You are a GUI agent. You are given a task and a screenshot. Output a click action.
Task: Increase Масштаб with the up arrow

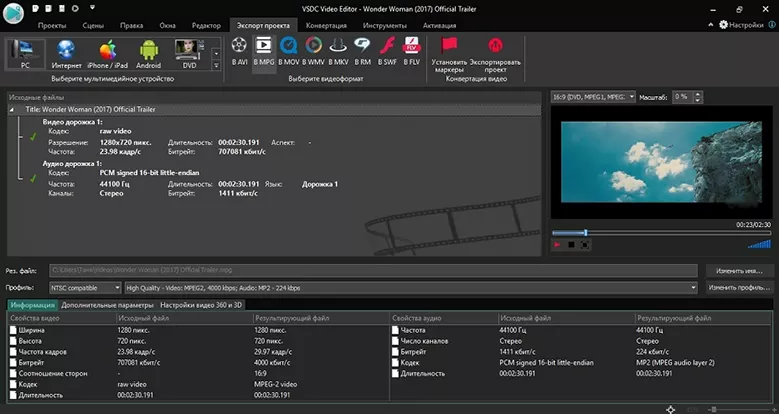698,94
